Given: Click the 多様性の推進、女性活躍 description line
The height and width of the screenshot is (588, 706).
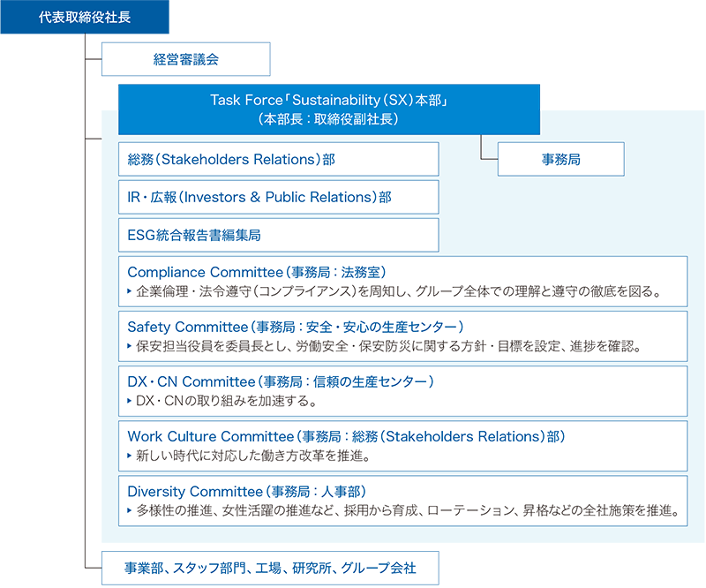Looking at the screenshot, I should click(408, 510).
